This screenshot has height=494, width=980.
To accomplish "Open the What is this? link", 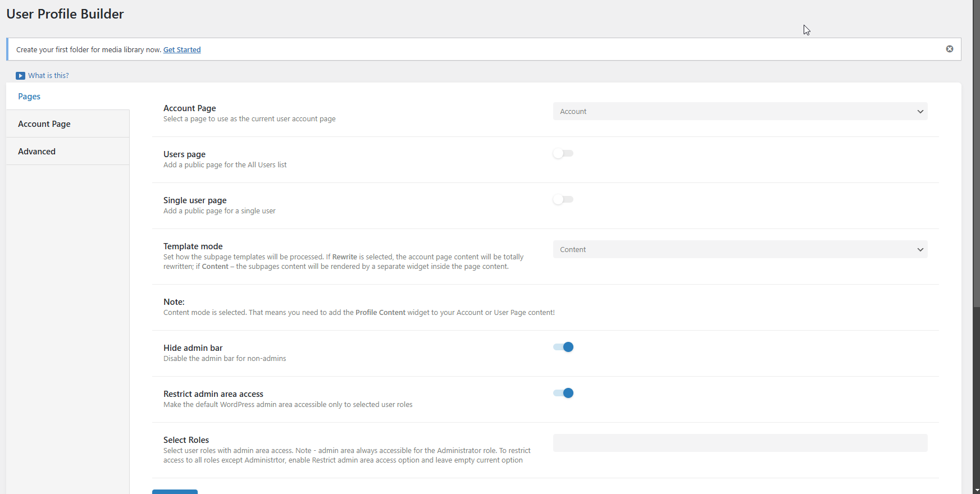I will [x=48, y=75].
